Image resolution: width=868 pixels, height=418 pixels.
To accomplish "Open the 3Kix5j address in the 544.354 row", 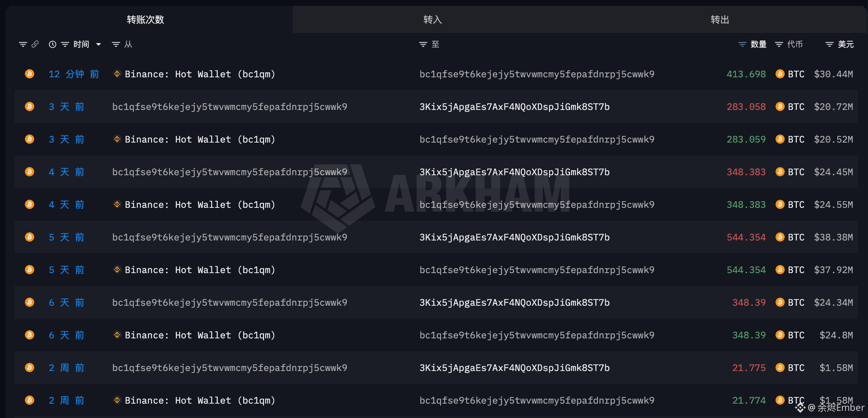I will 514,237.
